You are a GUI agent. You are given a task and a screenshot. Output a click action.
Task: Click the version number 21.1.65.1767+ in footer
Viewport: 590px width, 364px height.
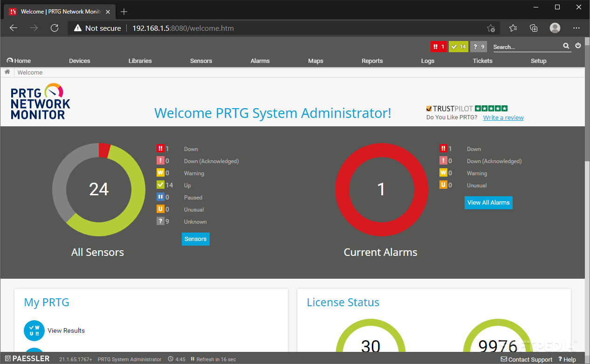tap(75, 359)
